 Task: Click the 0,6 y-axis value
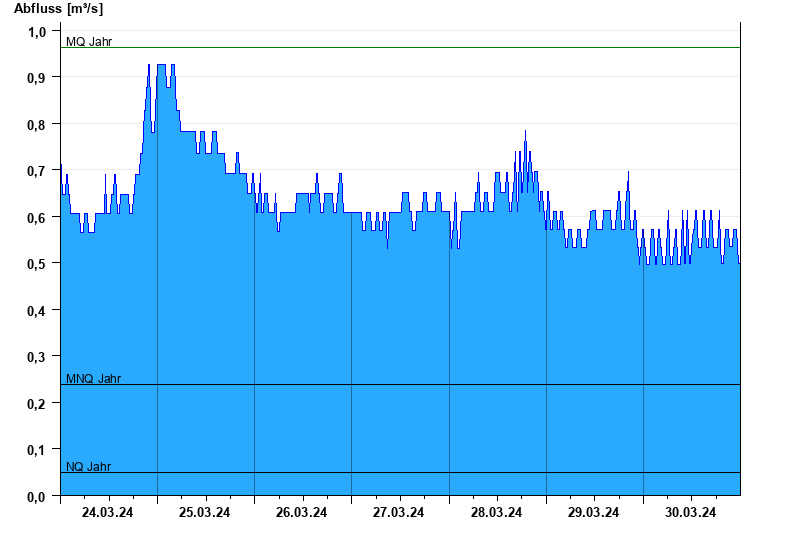pos(37,218)
